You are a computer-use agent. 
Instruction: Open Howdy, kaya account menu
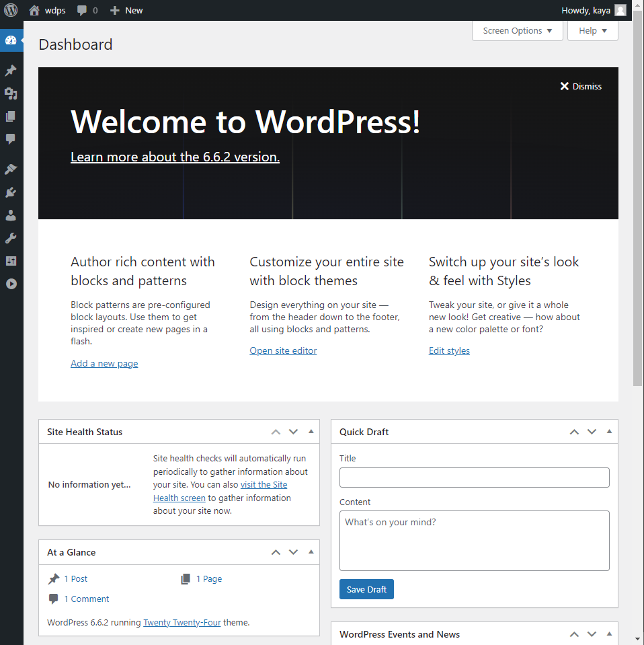coord(594,10)
